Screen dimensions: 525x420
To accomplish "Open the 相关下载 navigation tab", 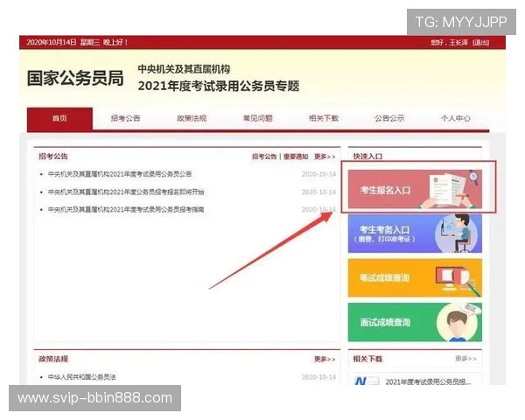I will (324, 118).
